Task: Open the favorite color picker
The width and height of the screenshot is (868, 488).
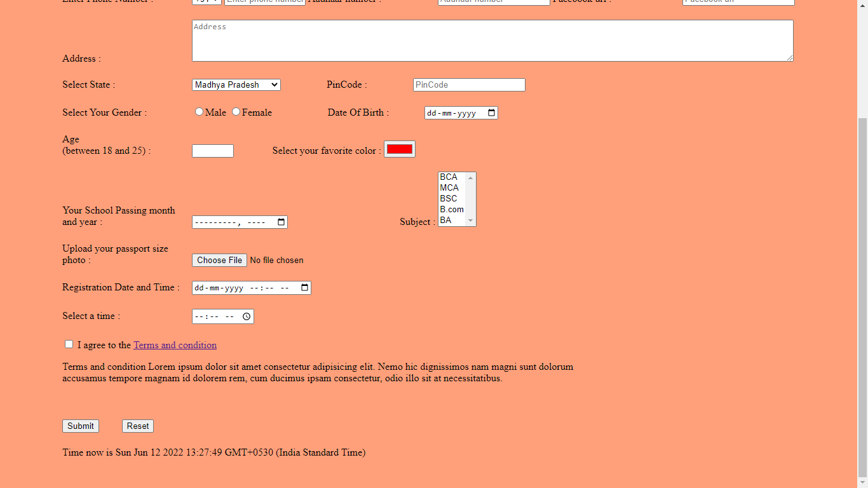Action: click(x=399, y=149)
